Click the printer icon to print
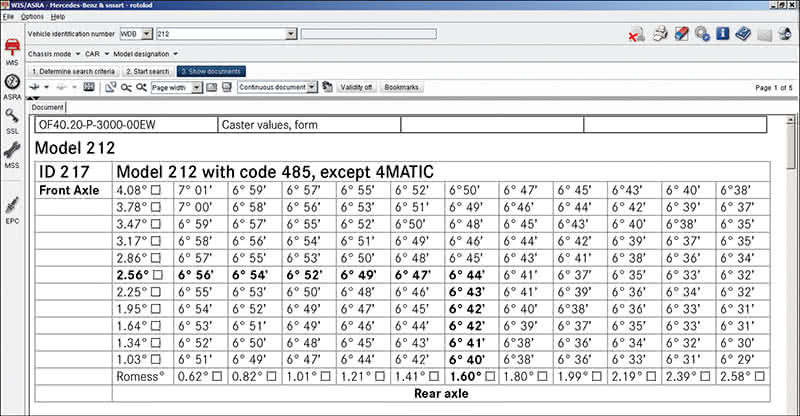 point(661,34)
